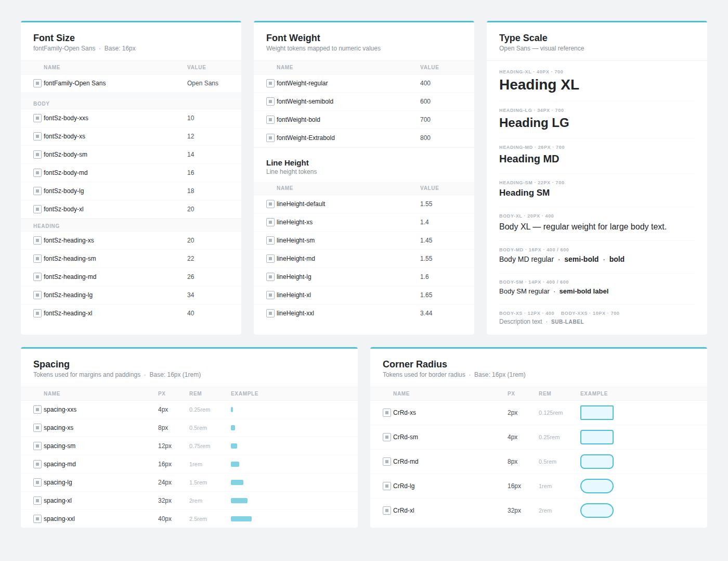Click the icon beside spacing-lg
Image resolution: width=728 pixels, height=561 pixels.
pos(37,482)
